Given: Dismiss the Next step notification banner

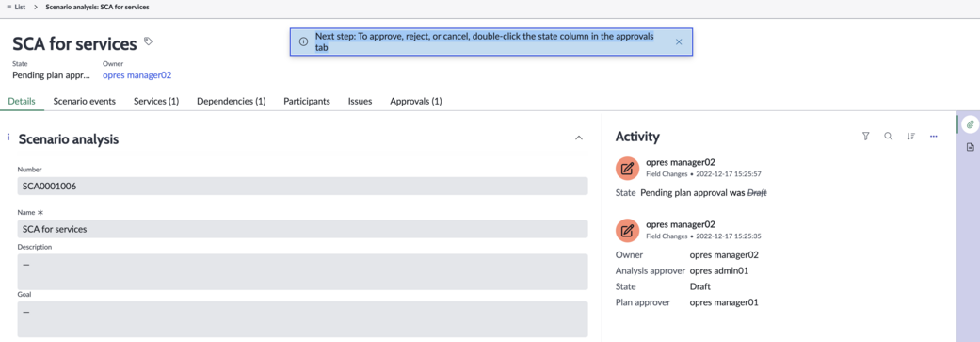Looking at the screenshot, I should pyautogui.click(x=679, y=41).
